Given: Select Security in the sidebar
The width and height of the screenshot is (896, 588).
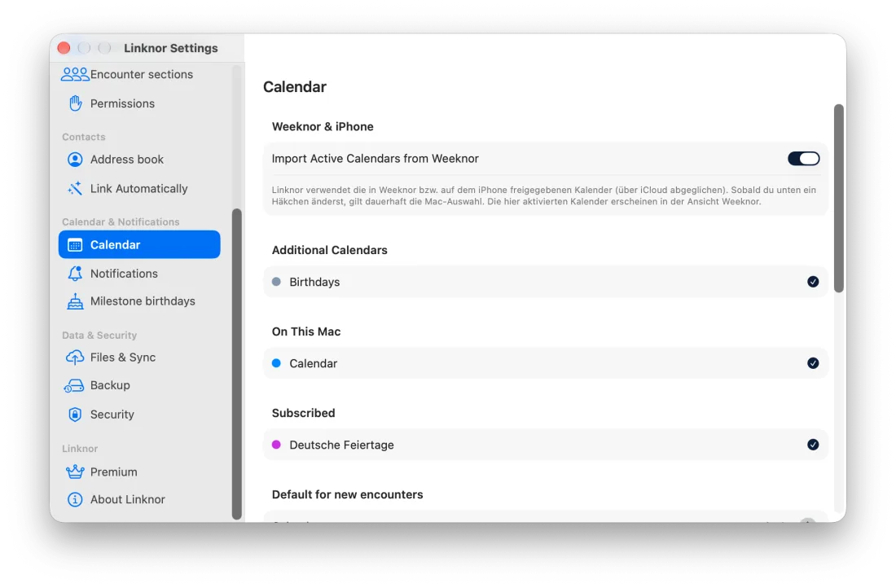Looking at the screenshot, I should (139, 415).
